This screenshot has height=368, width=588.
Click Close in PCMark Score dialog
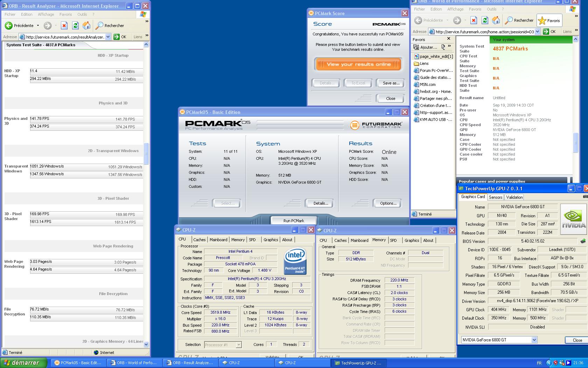[x=391, y=98]
